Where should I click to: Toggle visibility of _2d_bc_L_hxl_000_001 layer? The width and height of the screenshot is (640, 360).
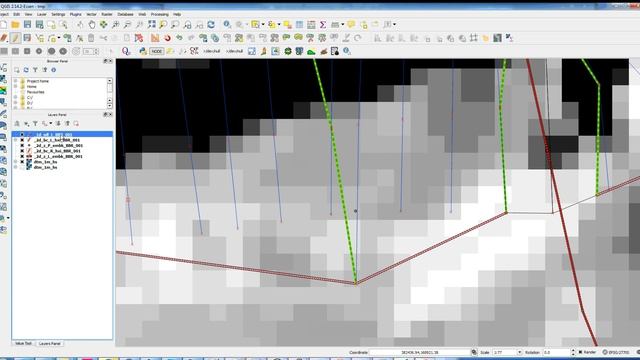(x=22, y=140)
